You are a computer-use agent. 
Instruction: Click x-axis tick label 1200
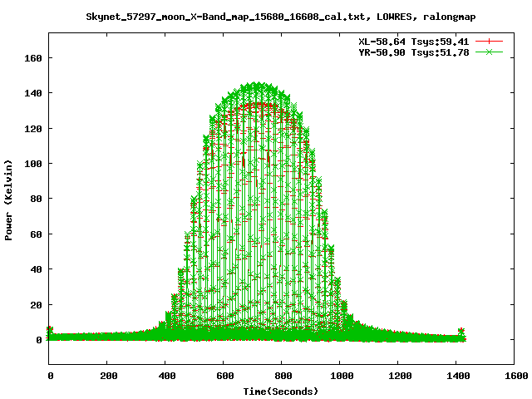[x=400, y=376]
